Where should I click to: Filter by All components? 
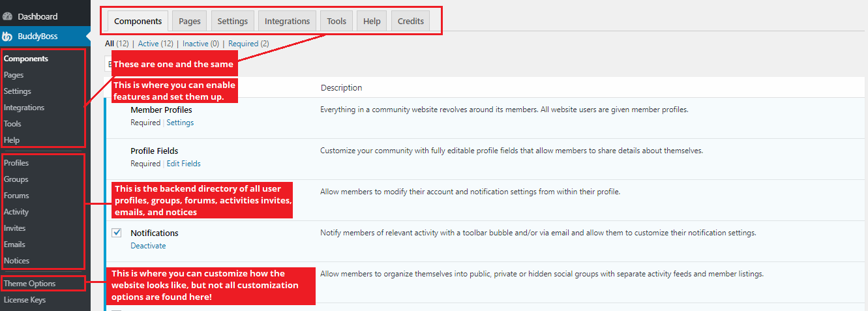coord(110,44)
